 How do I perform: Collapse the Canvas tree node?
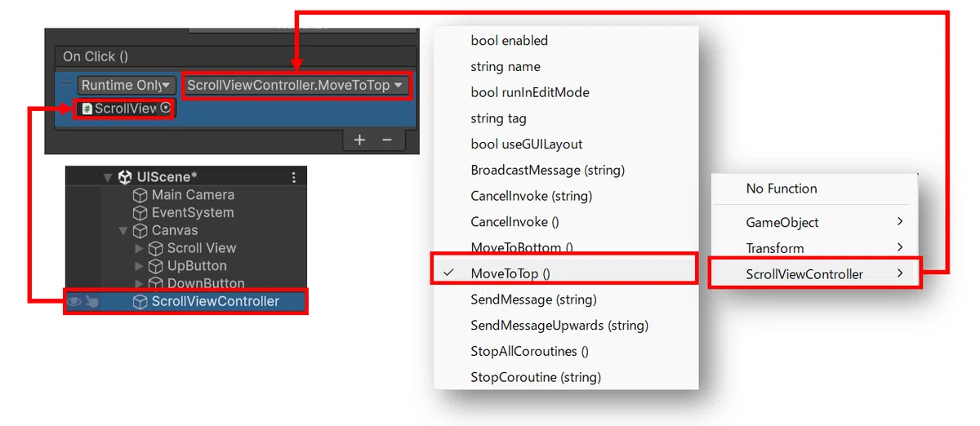122,231
